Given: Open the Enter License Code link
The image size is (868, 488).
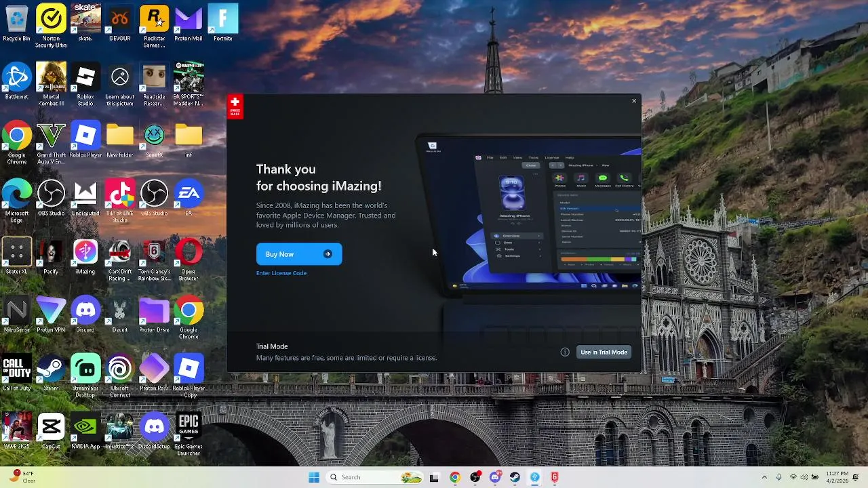Looking at the screenshot, I should coord(281,273).
